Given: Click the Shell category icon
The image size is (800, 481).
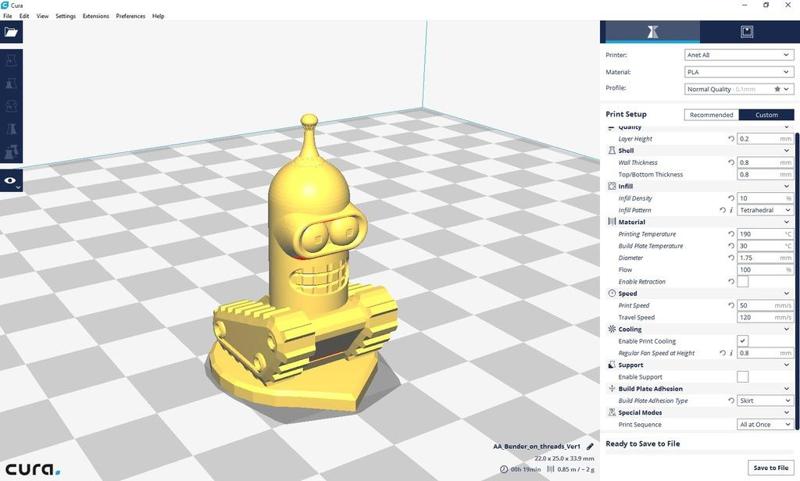Looking at the screenshot, I should [612, 150].
